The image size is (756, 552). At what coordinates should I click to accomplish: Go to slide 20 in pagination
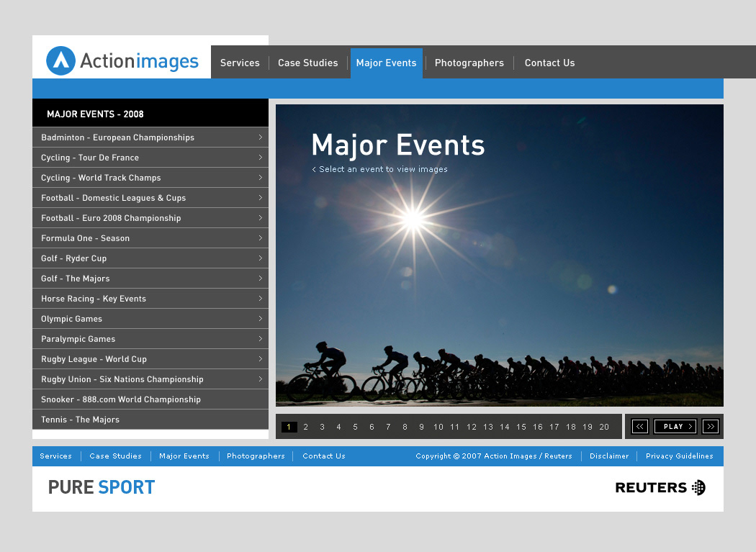604,427
